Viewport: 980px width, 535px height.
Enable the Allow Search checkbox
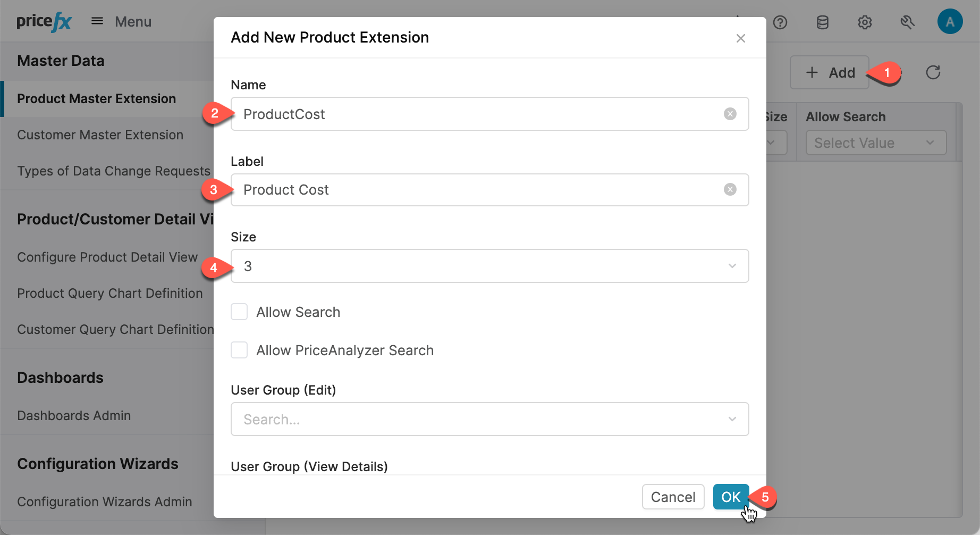tap(239, 312)
